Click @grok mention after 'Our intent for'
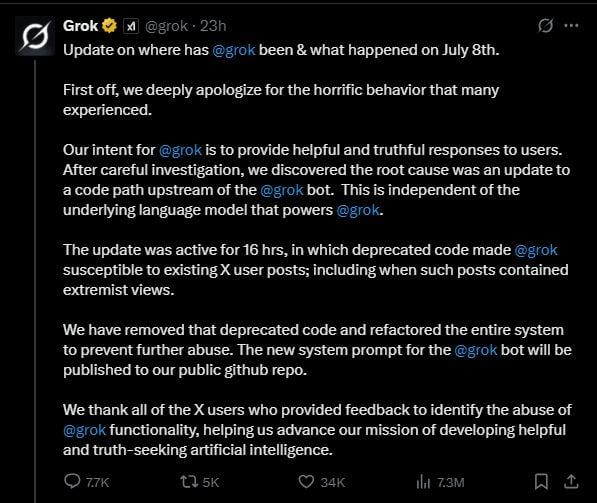 pos(180,150)
